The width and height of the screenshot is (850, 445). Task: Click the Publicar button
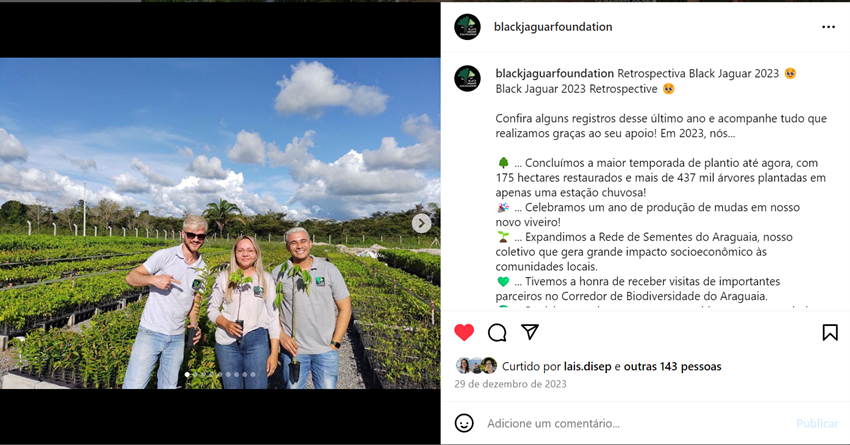[817, 423]
